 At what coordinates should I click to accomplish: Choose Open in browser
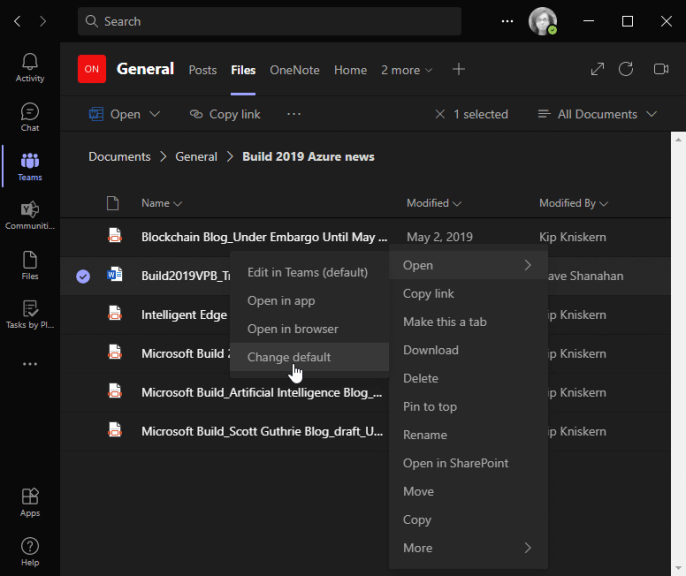(309, 329)
